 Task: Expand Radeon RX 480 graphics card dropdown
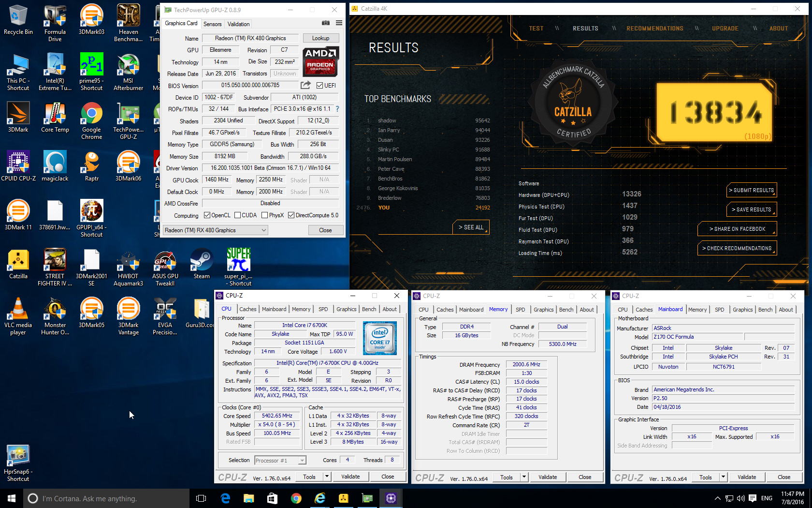(216, 230)
